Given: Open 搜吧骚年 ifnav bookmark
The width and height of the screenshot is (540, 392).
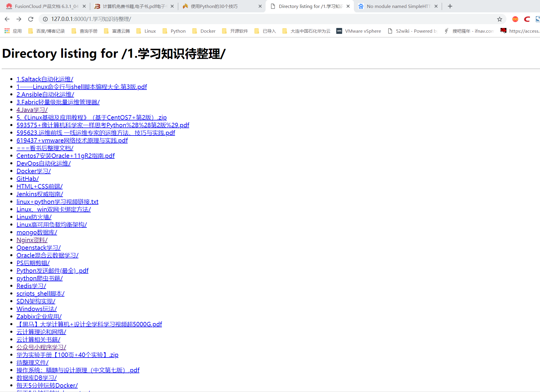Looking at the screenshot, I should pyautogui.click(x=469, y=31).
